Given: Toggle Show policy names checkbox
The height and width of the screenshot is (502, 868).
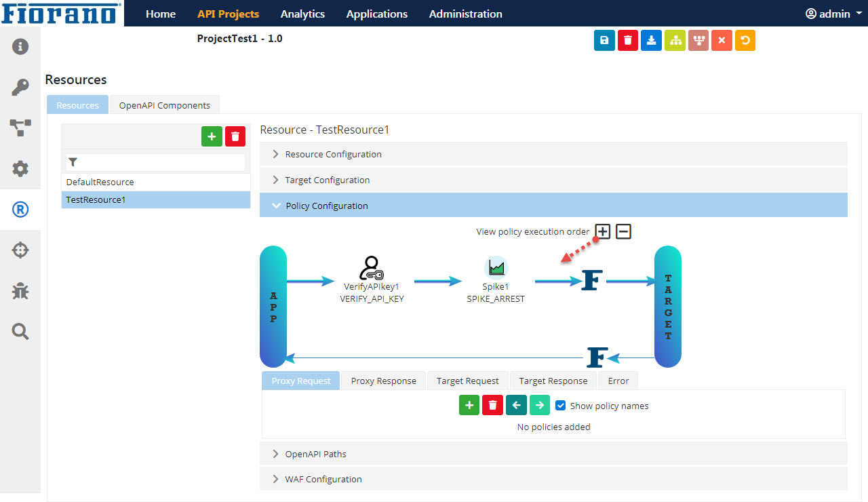Looking at the screenshot, I should click(x=561, y=406).
